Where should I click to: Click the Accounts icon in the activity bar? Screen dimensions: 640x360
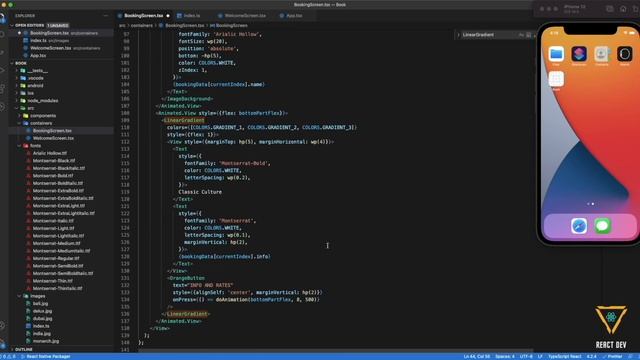point(2,326)
